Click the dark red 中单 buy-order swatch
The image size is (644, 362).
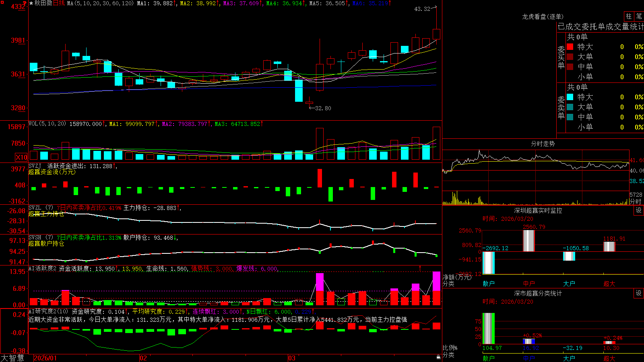(570, 66)
